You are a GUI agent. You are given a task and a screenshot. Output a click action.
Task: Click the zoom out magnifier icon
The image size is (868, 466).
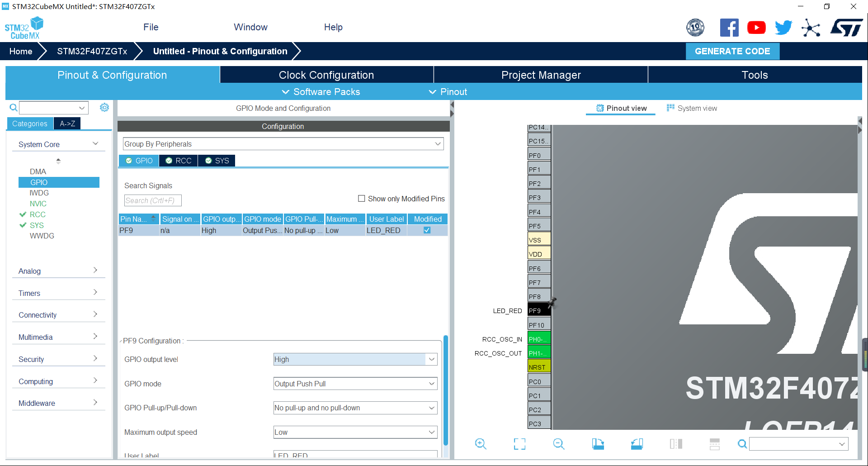coord(559,444)
